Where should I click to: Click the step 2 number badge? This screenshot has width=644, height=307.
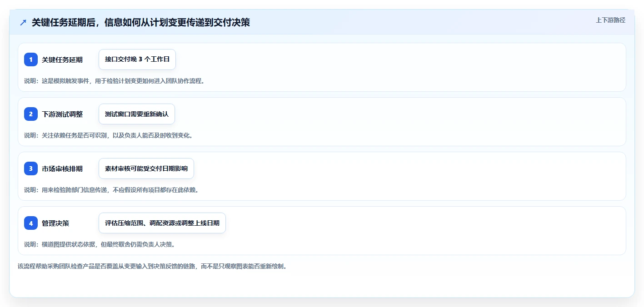tap(31, 114)
